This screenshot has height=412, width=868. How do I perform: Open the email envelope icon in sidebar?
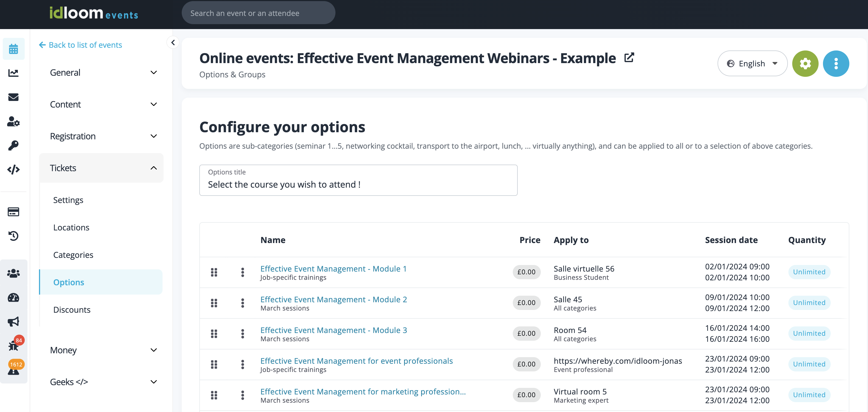pyautogui.click(x=13, y=97)
